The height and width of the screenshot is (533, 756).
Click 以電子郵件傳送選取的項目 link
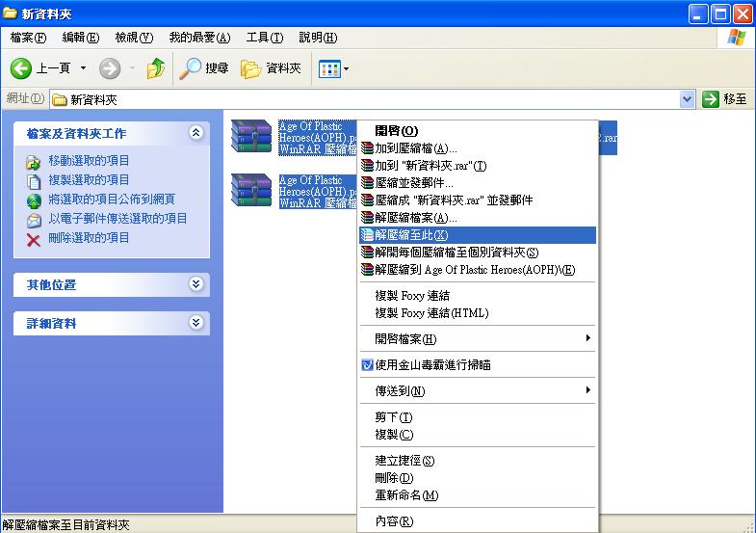click(x=117, y=219)
